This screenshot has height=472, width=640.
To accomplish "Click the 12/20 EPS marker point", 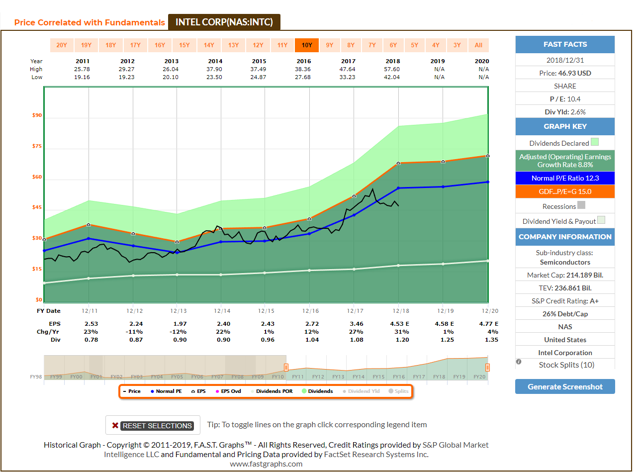I will click(x=487, y=156).
